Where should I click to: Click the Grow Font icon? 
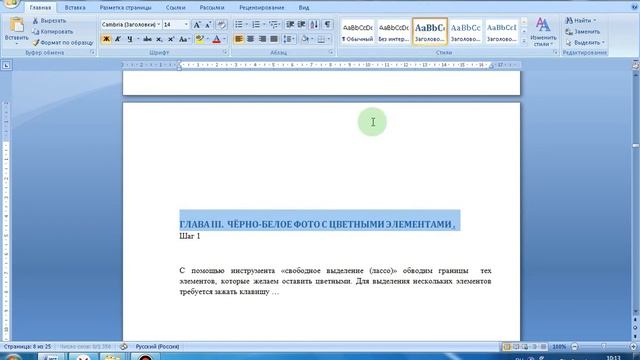[x=197, y=25]
